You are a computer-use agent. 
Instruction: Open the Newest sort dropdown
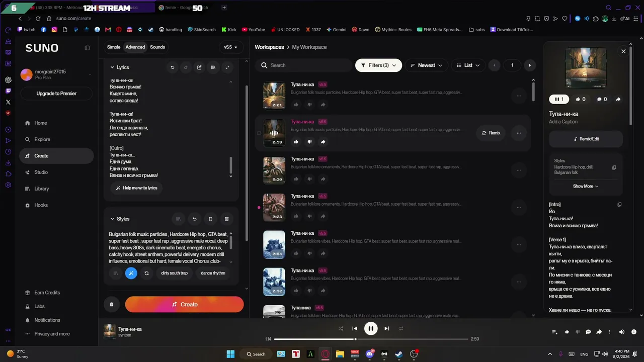pos(426,65)
